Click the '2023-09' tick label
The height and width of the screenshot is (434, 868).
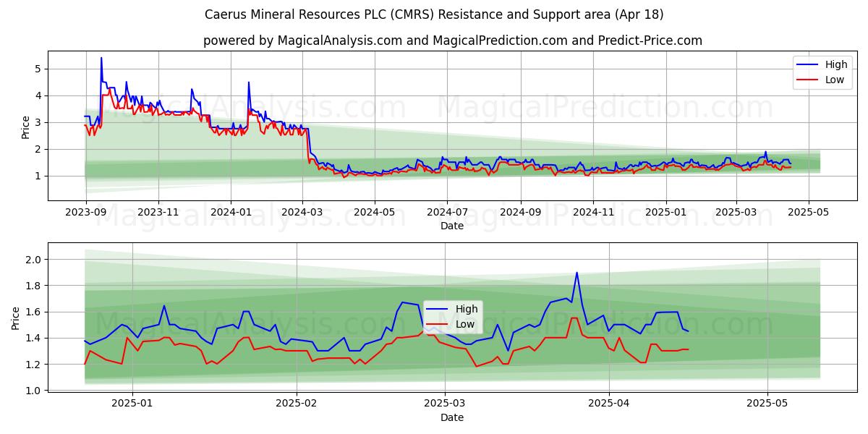tap(85, 213)
